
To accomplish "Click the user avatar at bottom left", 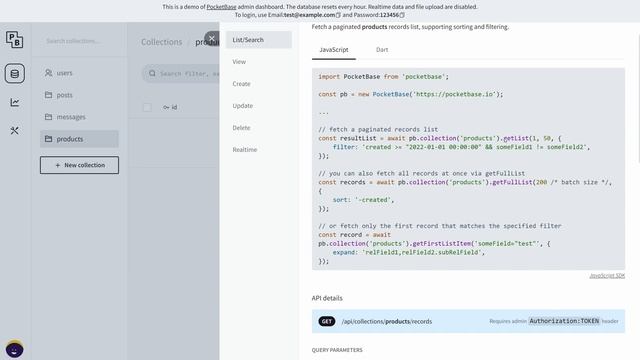I will click(15, 349).
